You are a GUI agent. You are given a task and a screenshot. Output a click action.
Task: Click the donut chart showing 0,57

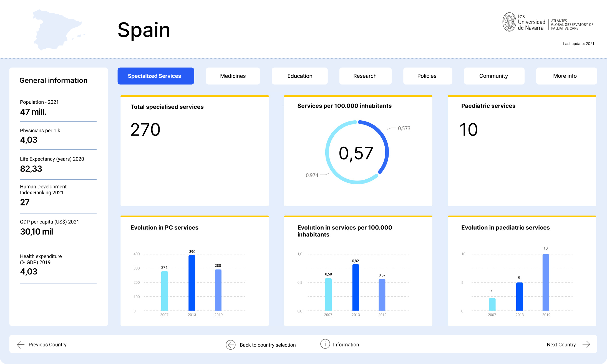[357, 152]
